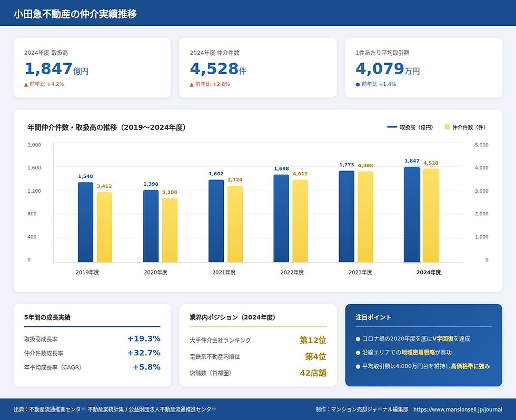
Task: Click the 電鉄系不動産内順位 label
Action: point(215,357)
